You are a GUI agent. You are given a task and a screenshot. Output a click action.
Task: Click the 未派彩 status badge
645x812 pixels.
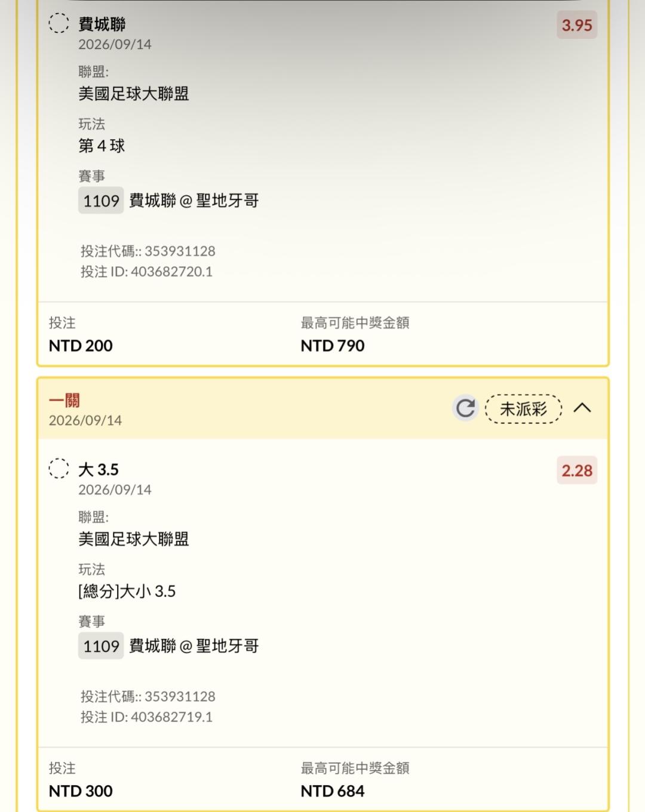coord(524,409)
